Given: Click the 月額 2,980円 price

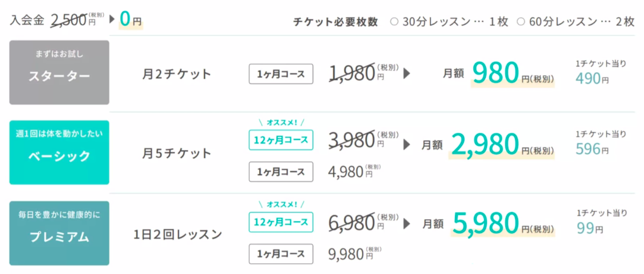Looking at the screenshot, I should [x=488, y=145].
